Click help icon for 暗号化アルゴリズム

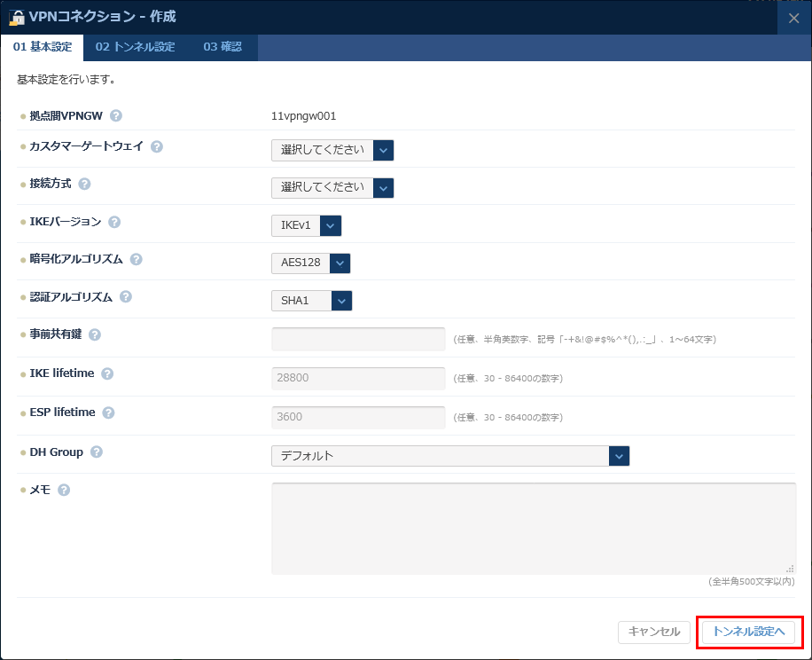coord(137,259)
